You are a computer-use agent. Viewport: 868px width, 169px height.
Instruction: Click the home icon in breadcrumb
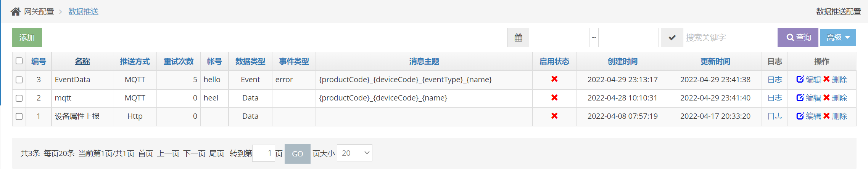16,12
